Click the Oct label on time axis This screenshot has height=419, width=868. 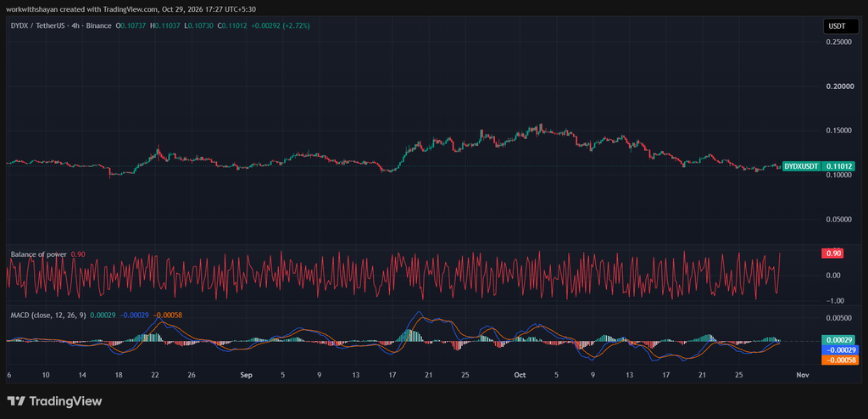(520, 375)
